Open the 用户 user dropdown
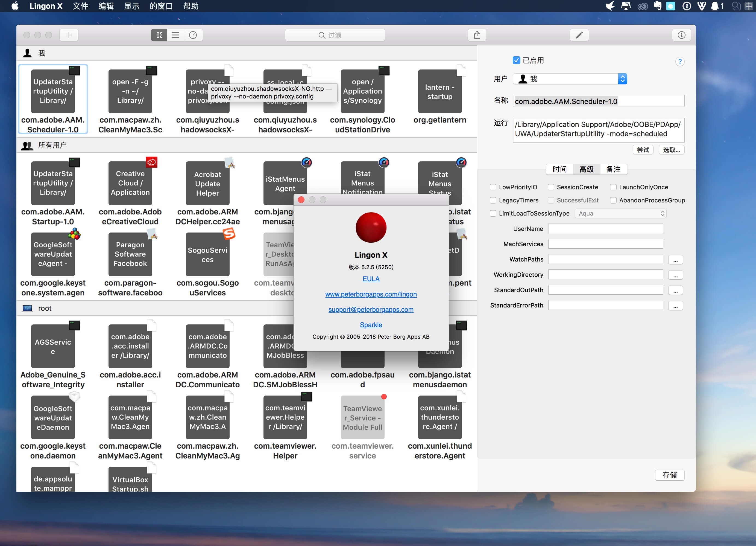The image size is (756, 546). (570, 79)
